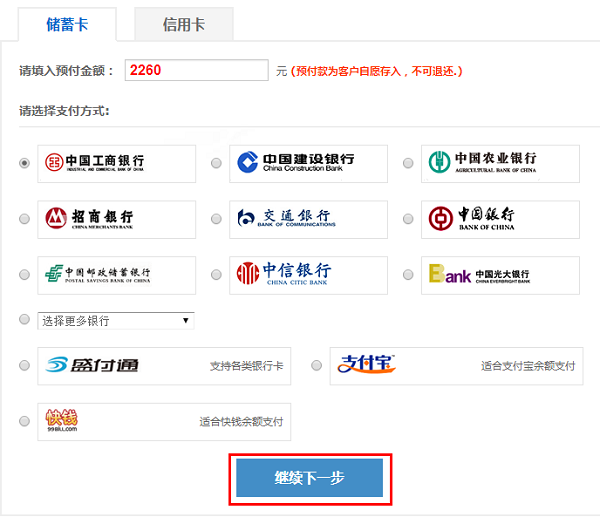
Task: Click the Bank of China logo
Action: (x=500, y=218)
